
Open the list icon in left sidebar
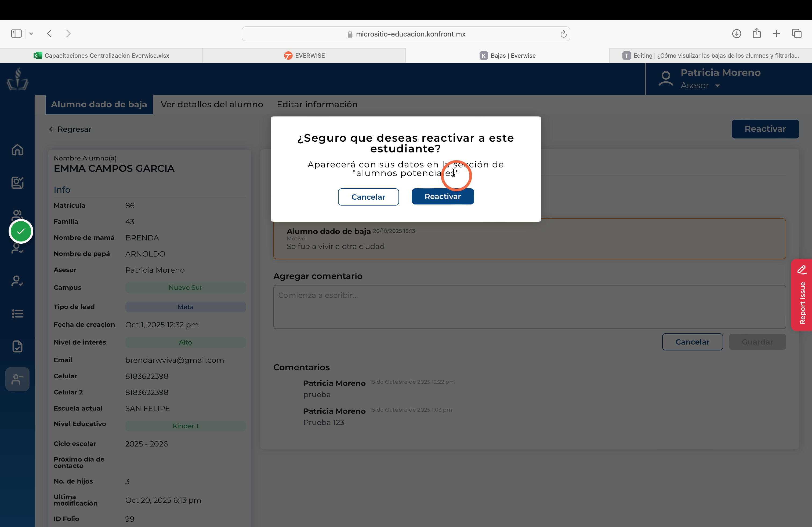click(17, 314)
